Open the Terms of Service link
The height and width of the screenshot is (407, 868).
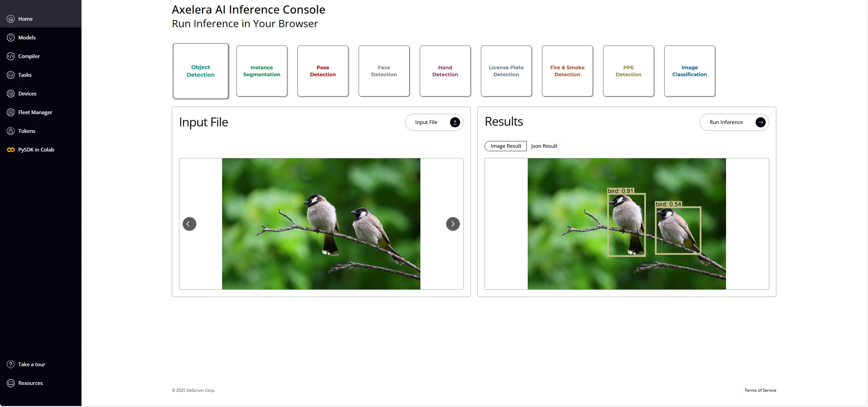tap(760, 390)
